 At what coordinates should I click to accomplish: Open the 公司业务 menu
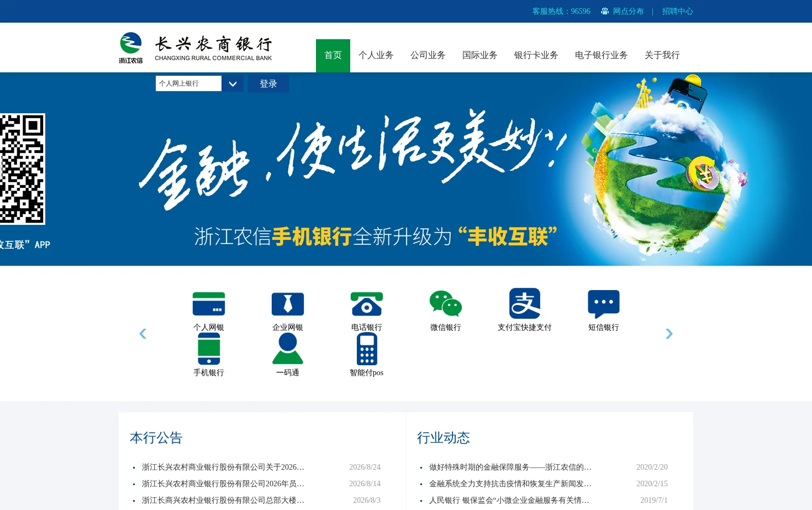click(428, 55)
